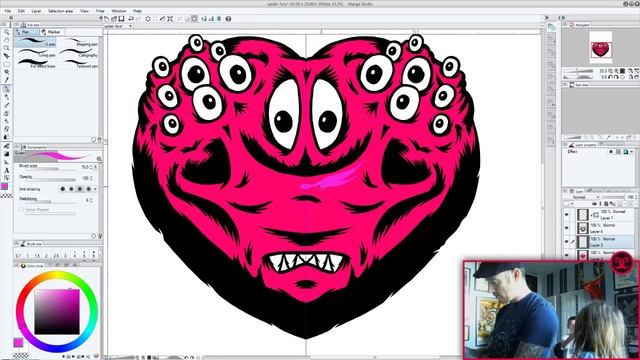Open dropdown arrow on spider face canvas tab
Image resolution: width=640 pixels, height=360 pixels.
(x=130, y=26)
